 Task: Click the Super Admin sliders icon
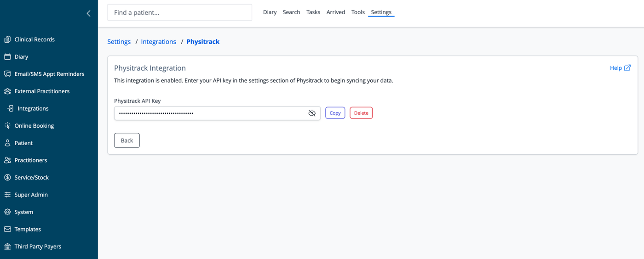pos(7,195)
